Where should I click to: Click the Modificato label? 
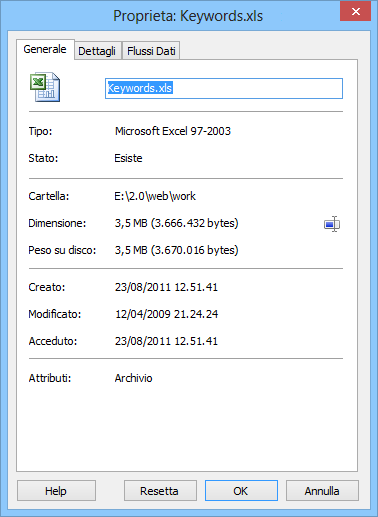(55, 314)
